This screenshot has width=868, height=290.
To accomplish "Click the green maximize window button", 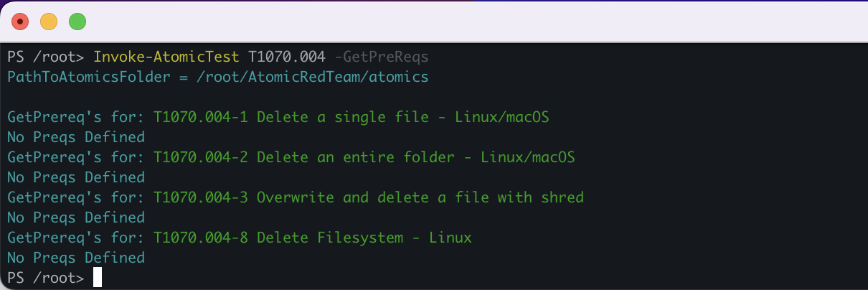I will 77,22.
